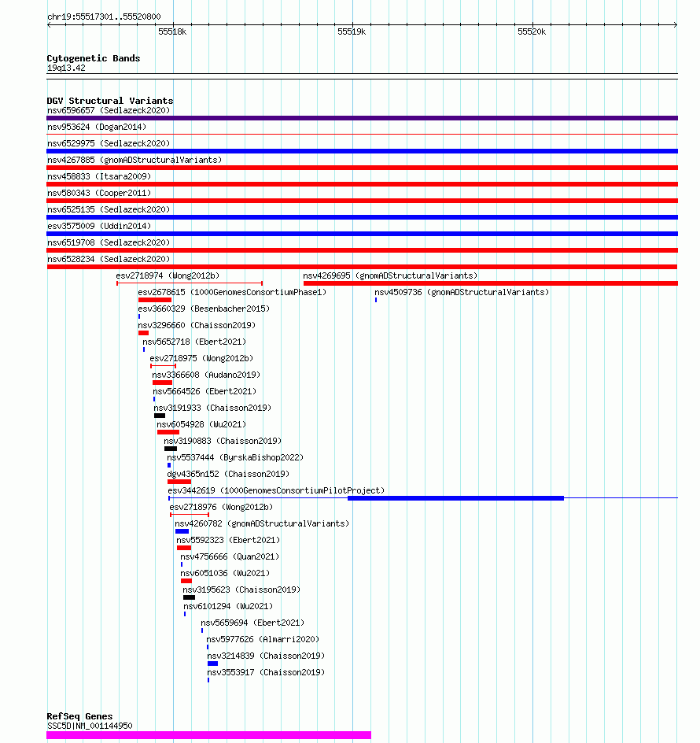
Task: Open nsv5664526 (Ebert2021) label
Action: (x=204, y=391)
